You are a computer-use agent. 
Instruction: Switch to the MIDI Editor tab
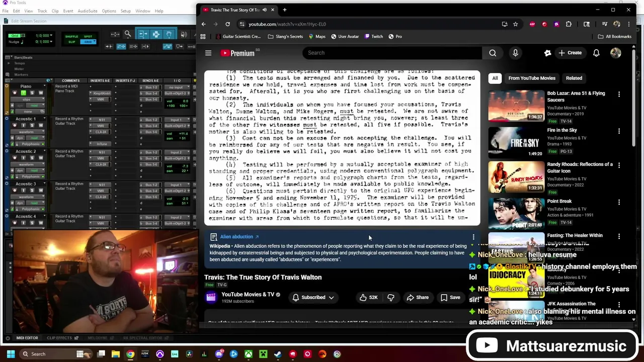[x=27, y=338]
